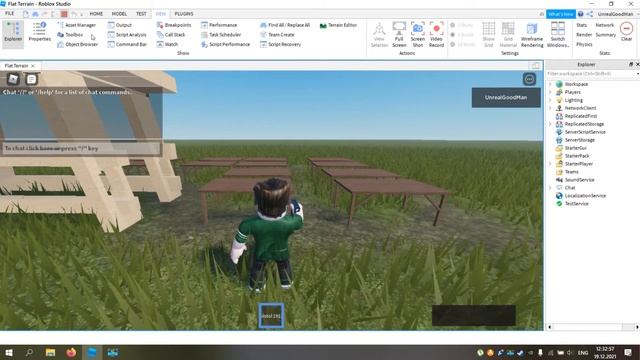This screenshot has height=360, width=640.
Task: Open Find All / Replace All
Action: pyautogui.click(x=285, y=25)
